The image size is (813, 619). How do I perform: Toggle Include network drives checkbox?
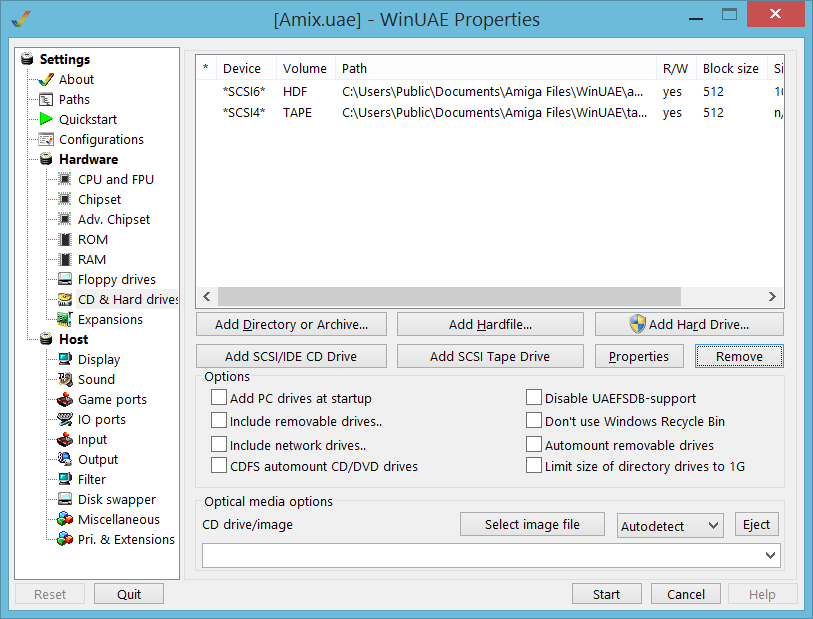[219, 444]
